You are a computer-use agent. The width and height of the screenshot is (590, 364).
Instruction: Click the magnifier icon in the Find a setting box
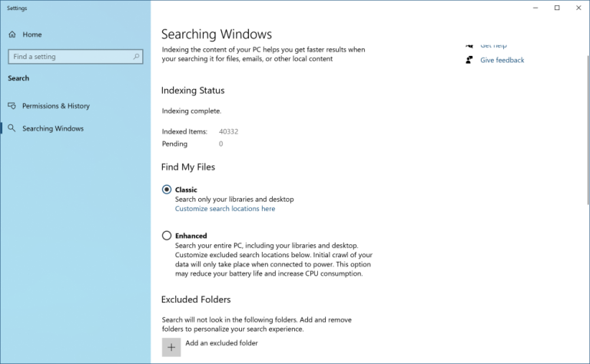(x=136, y=57)
